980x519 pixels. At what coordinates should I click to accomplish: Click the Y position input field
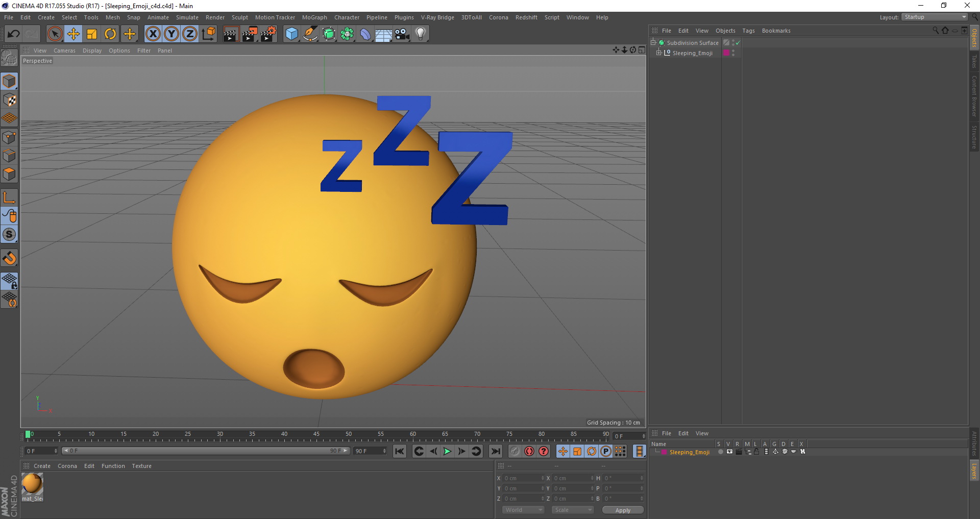[523, 488]
